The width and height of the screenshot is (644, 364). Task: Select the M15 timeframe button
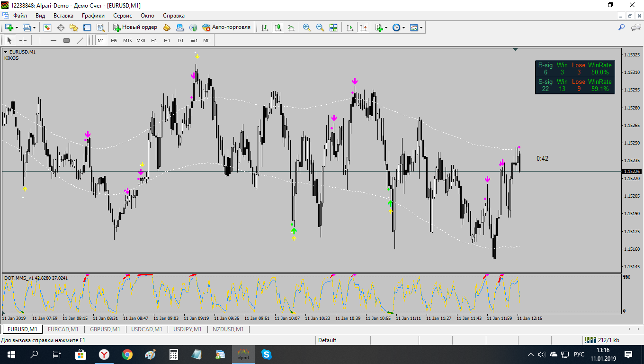(127, 40)
